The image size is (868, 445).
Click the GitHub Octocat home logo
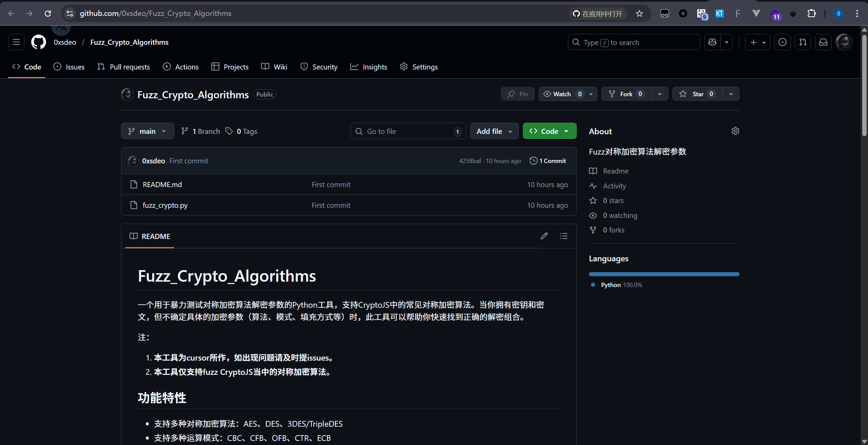(x=38, y=42)
